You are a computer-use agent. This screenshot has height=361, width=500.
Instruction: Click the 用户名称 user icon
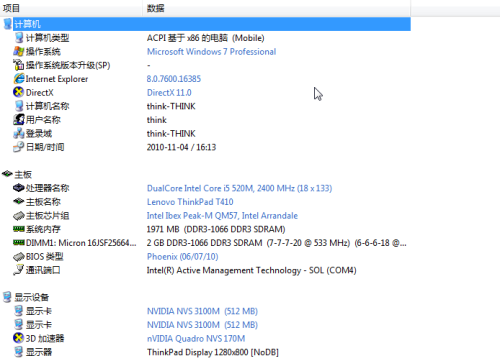pos(19,120)
